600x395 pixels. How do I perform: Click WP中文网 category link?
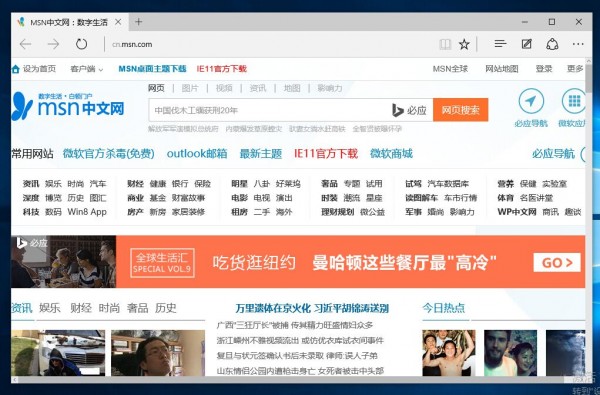[517, 212]
